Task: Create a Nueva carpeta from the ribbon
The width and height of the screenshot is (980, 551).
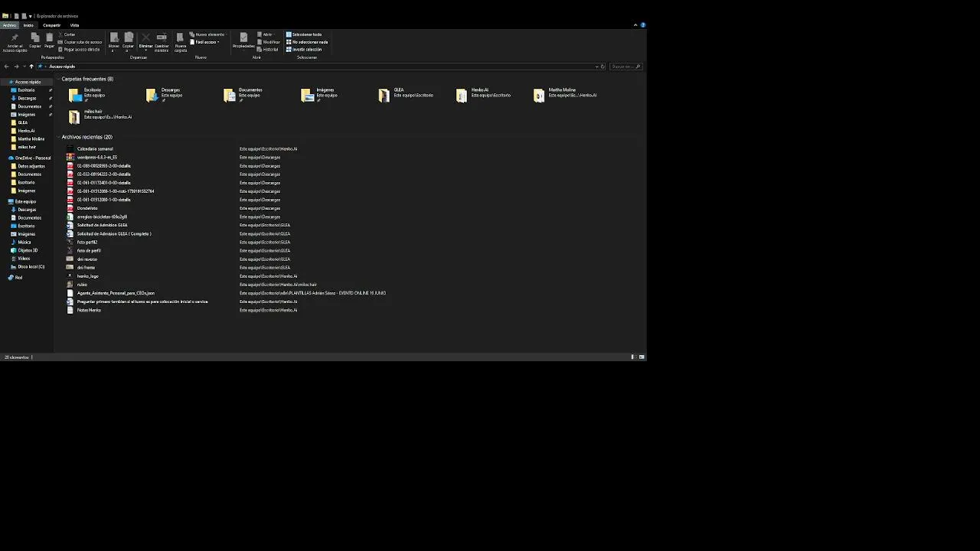Action: [181, 42]
